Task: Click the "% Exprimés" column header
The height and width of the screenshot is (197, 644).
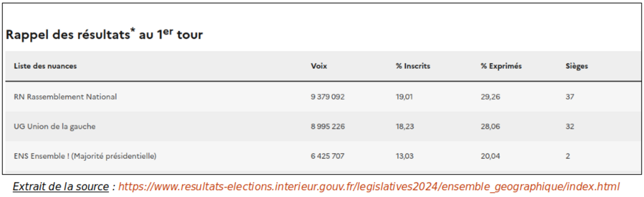Action: click(501, 66)
